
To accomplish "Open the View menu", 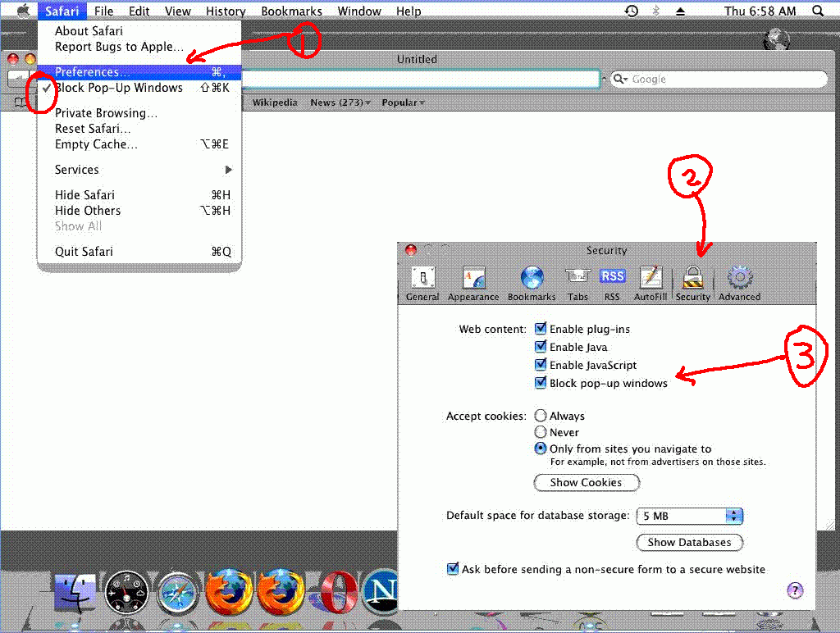I will (177, 11).
